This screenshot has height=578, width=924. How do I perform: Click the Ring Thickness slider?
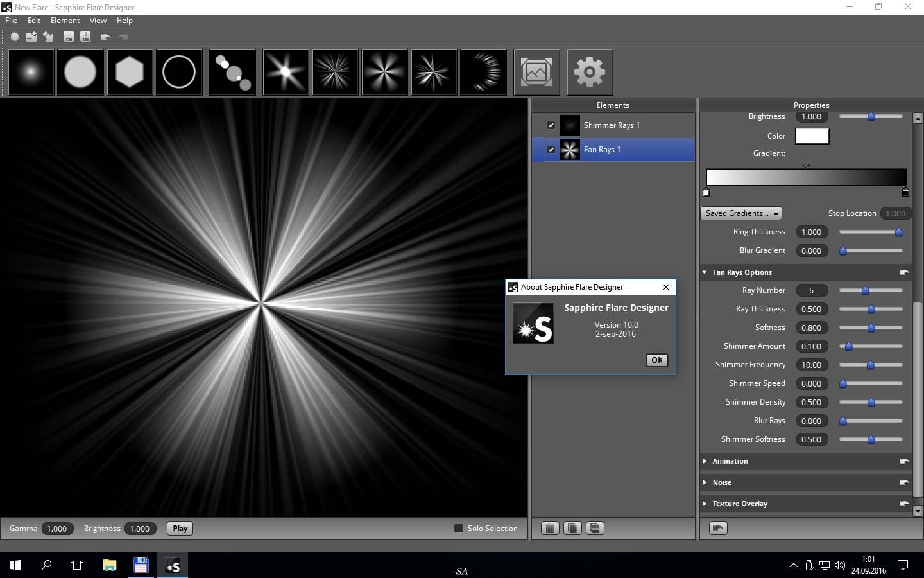pos(871,232)
